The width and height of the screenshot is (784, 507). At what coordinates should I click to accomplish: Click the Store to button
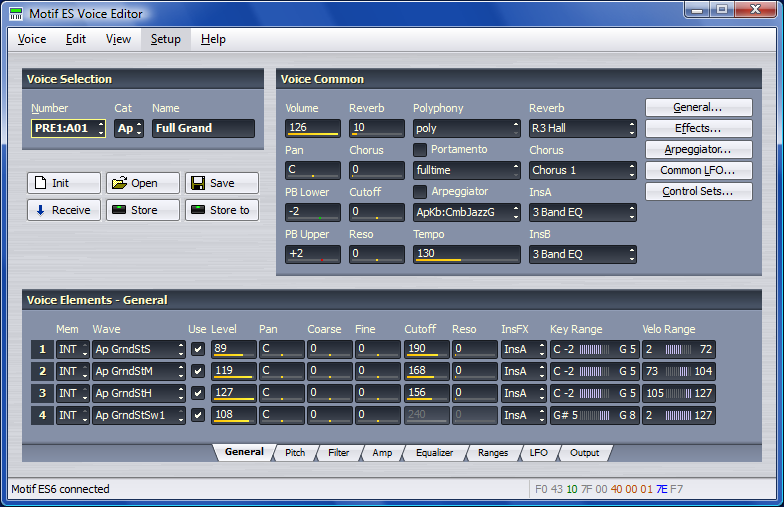click(221, 210)
